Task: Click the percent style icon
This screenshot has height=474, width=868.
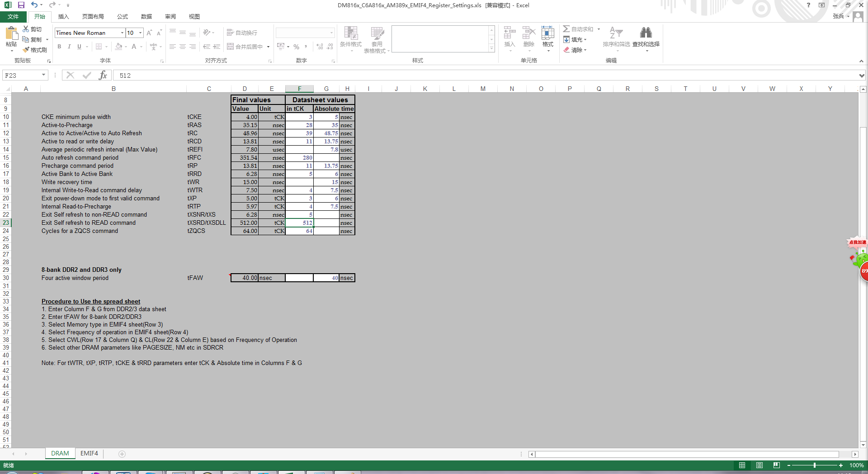Action: 296,47
